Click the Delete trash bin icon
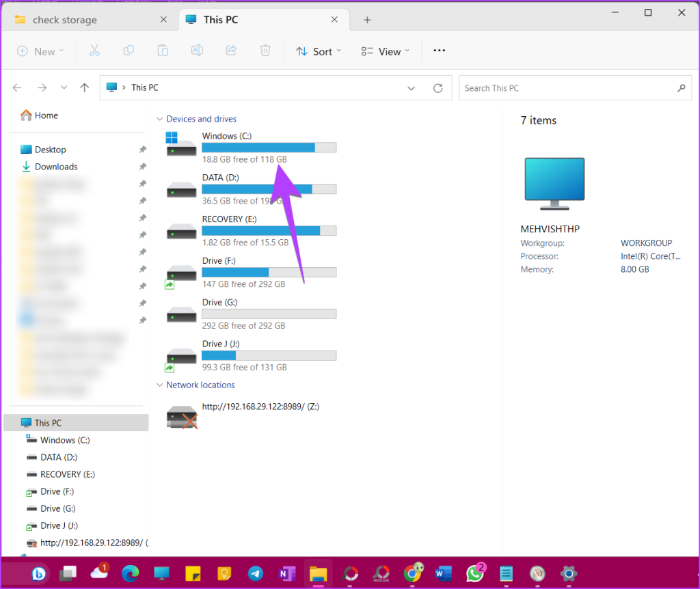Viewport: 700px width, 589px height. coord(265,51)
